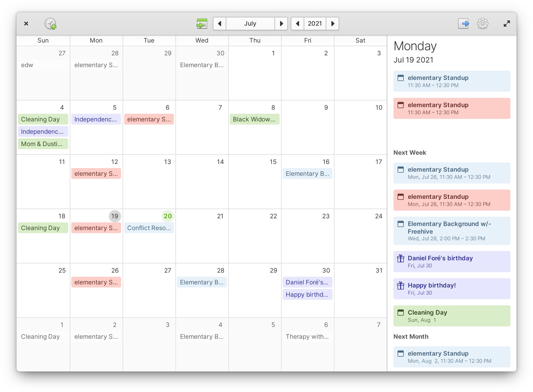Select day 20 in the calendar grid
This screenshot has height=392, width=533.
point(167,216)
